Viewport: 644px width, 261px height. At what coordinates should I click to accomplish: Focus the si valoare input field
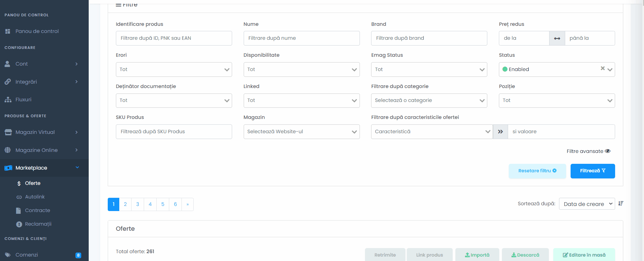(x=561, y=132)
